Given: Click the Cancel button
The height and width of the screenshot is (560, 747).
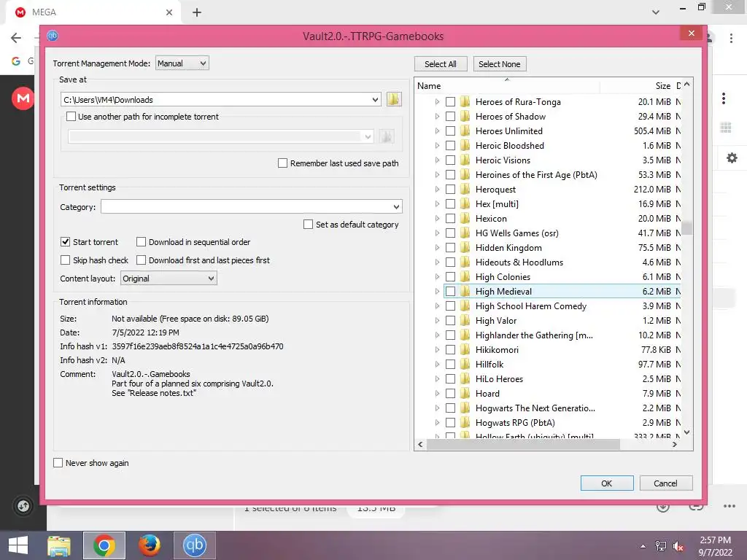Looking at the screenshot, I should coord(665,483).
